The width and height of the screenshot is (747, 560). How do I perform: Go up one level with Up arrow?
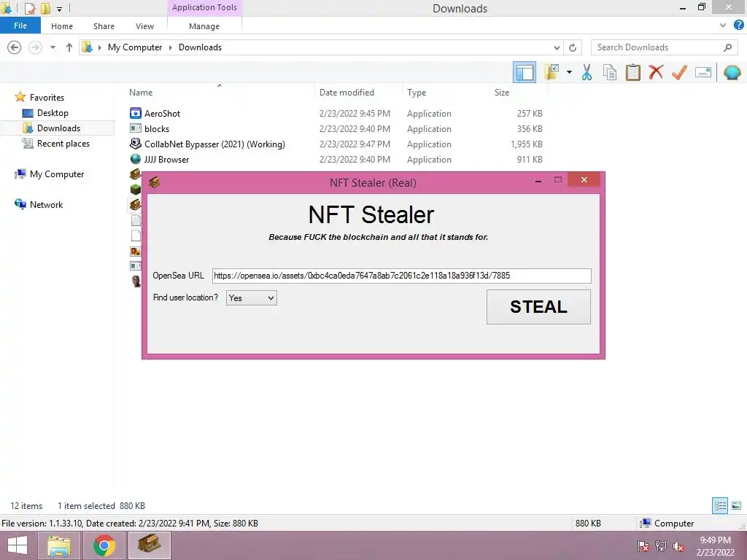click(69, 47)
